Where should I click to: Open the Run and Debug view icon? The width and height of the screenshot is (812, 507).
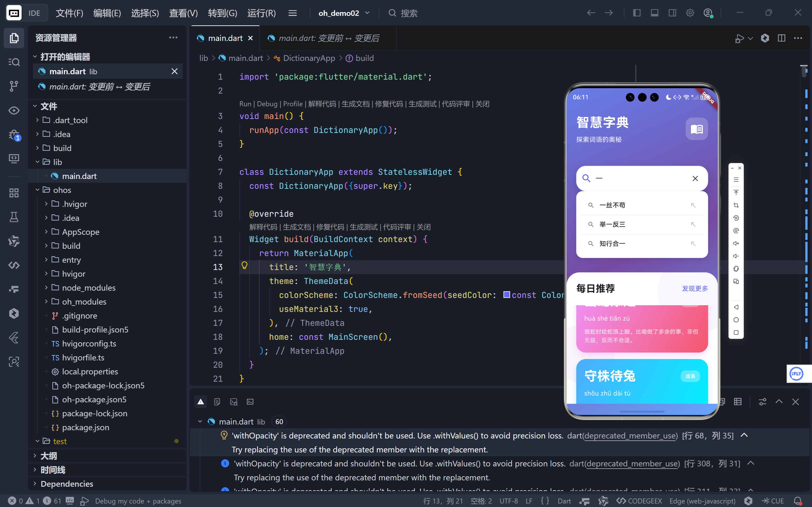point(14,135)
